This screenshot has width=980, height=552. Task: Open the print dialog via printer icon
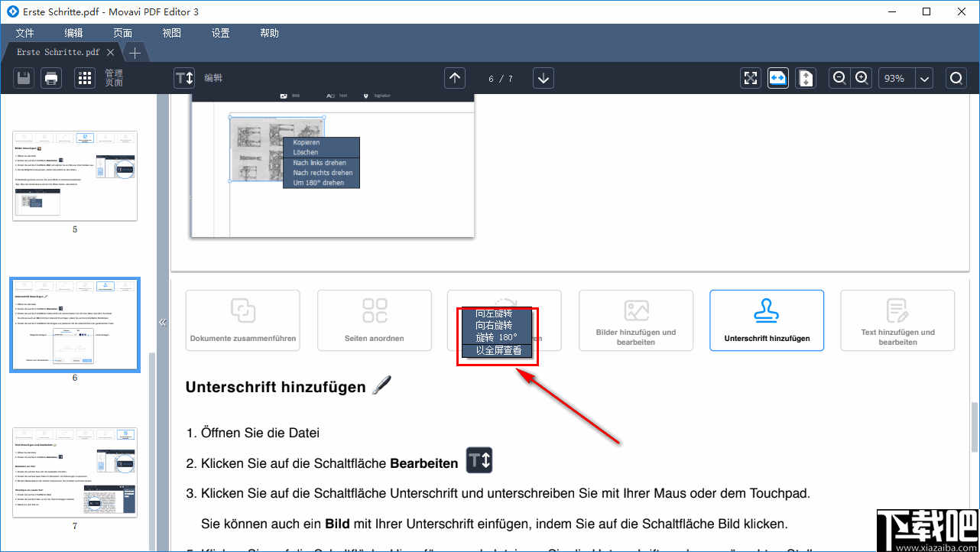pos(50,77)
